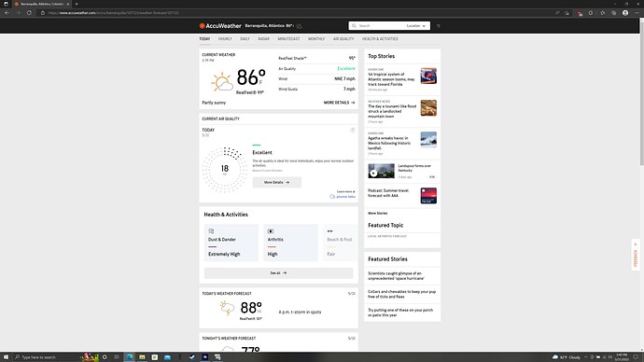This screenshot has width=644, height=362.
Task: Open the 'space hurricane' featured story
Action: tap(396, 276)
